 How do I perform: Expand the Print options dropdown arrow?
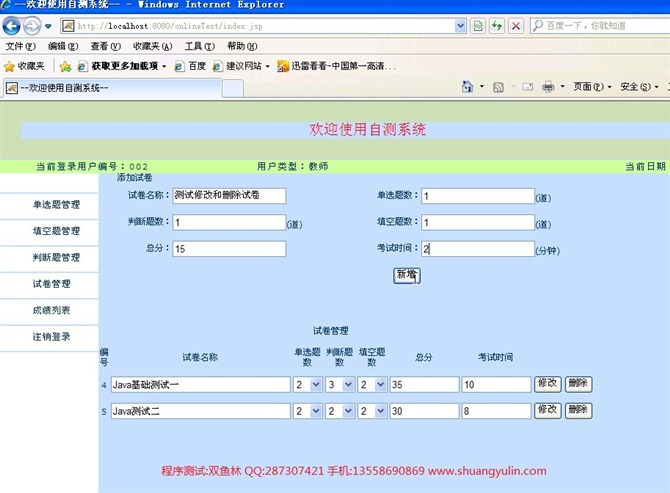(x=562, y=87)
